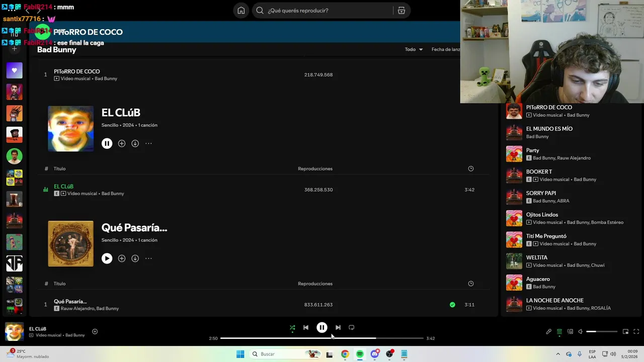The height and width of the screenshot is (362, 644).
Task: Open the weather widget showing 25°C
Action: [28, 354]
